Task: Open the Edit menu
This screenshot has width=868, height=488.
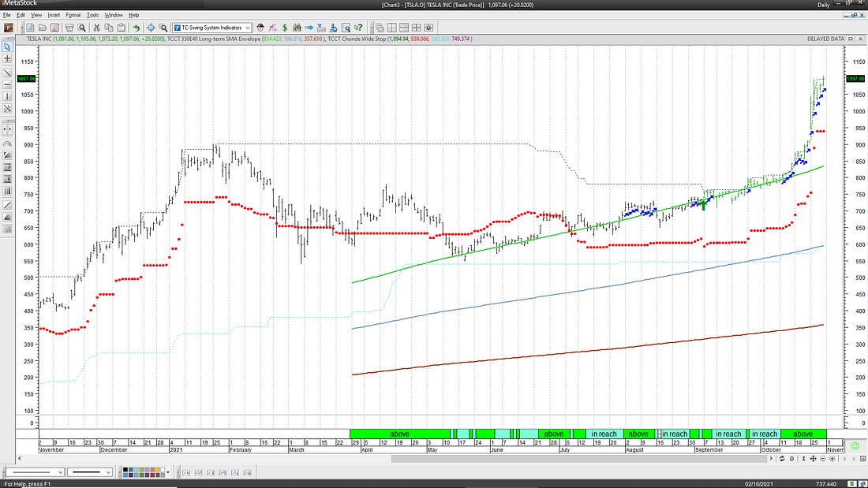Action: 21,15
